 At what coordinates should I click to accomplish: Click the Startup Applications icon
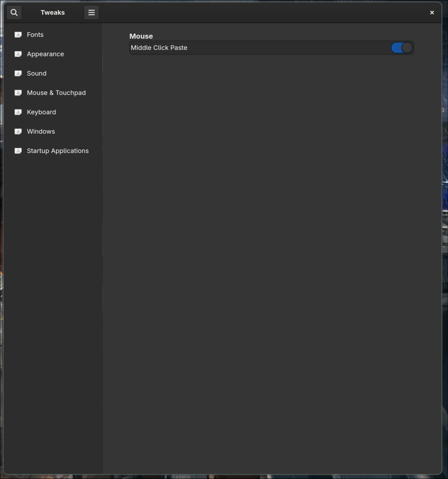[18, 151]
